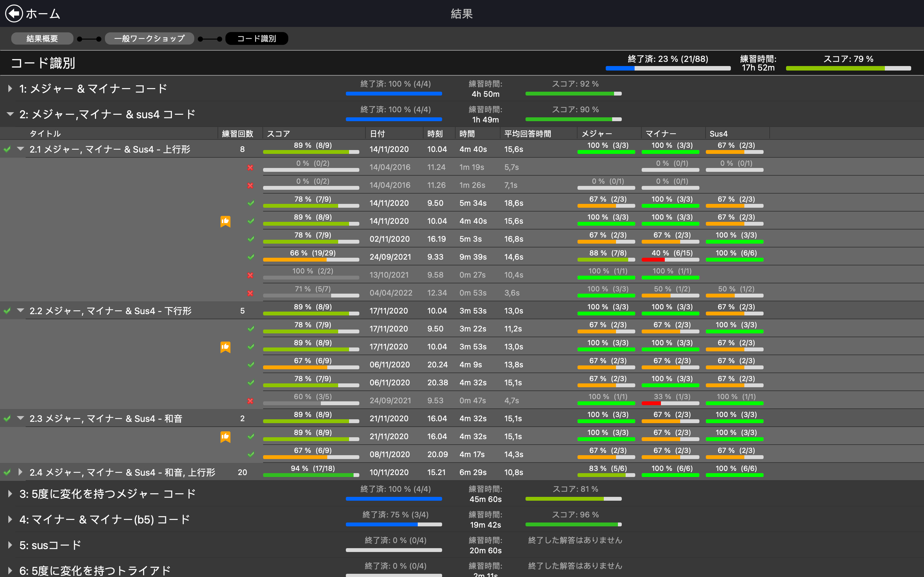Click best-score bookmark on 17/11/2020 10.04 row
Screen dimensions: 924x577
[225, 347]
